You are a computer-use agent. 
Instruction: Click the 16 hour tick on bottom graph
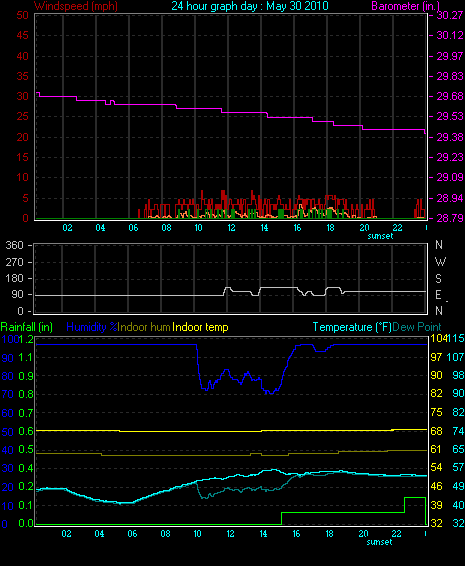(x=296, y=534)
